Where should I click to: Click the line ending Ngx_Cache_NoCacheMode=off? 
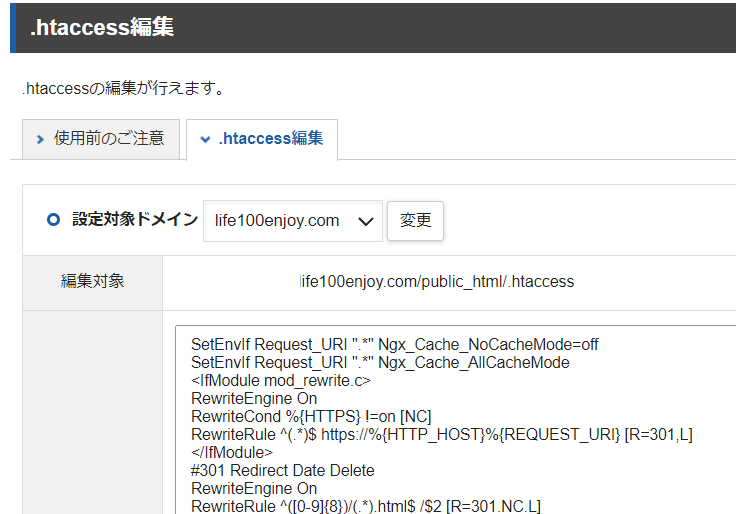395,345
